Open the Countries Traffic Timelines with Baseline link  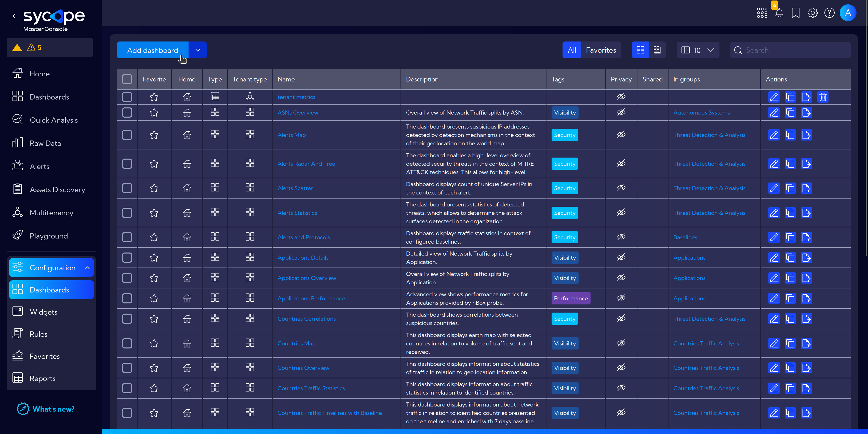click(329, 413)
